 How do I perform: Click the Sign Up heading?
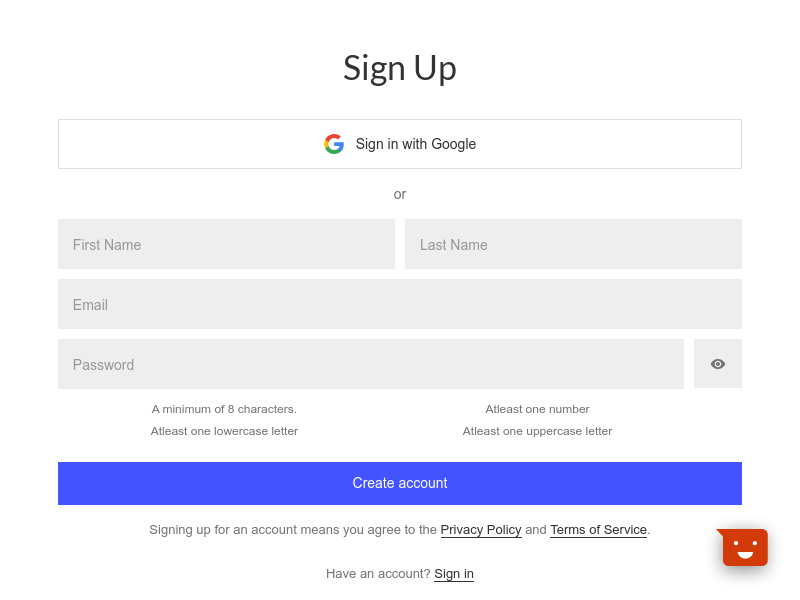pyautogui.click(x=399, y=68)
